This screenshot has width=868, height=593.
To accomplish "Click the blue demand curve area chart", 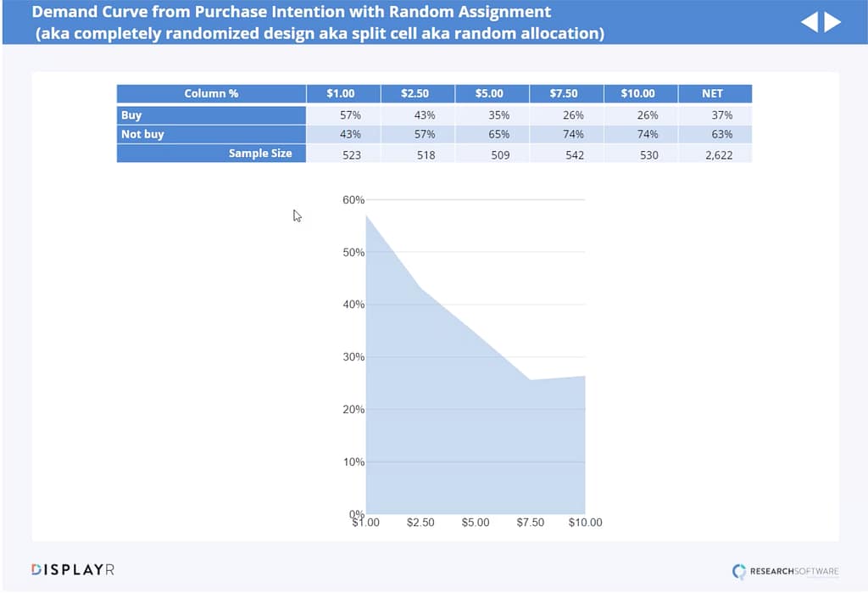I will click(458, 407).
